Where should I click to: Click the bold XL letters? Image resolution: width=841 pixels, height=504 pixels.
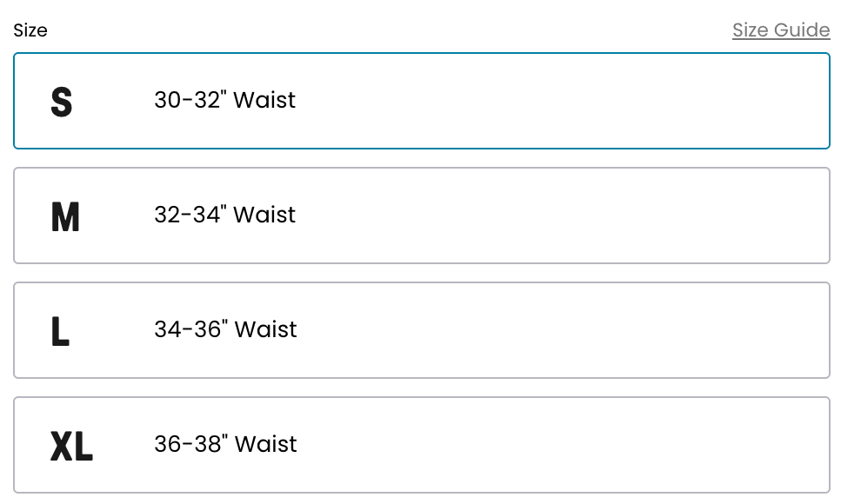pyautogui.click(x=71, y=446)
